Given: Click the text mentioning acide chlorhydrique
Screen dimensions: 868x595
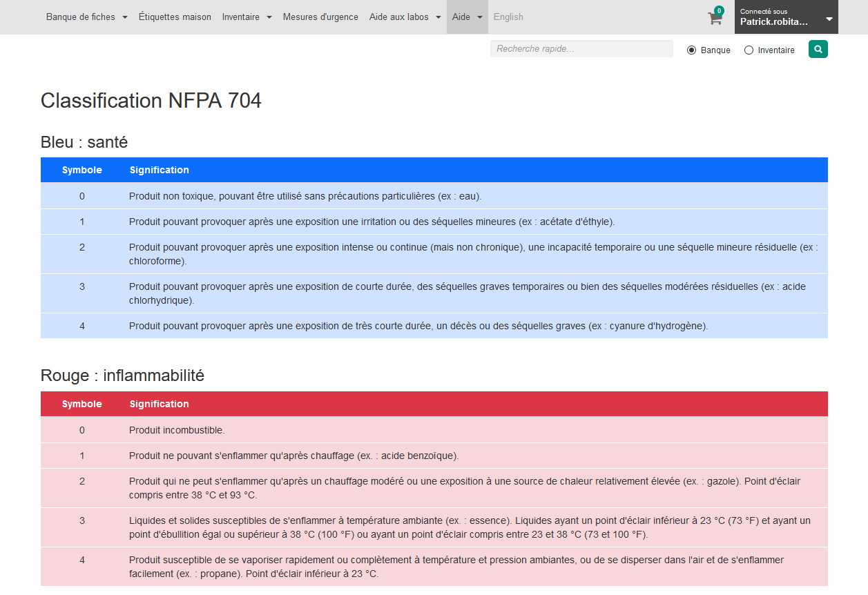Looking at the screenshot, I should point(467,293).
